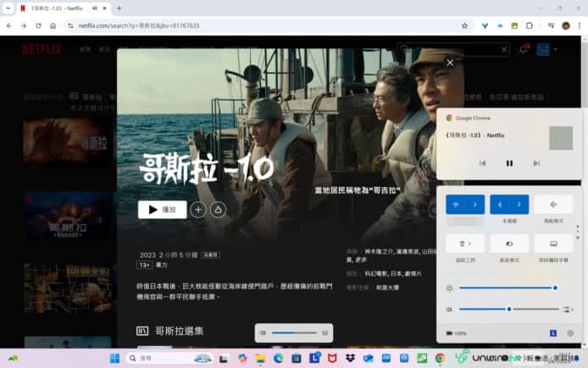Open Copilot from the taskbar
The width and height of the screenshot is (588, 368).
coord(242,359)
